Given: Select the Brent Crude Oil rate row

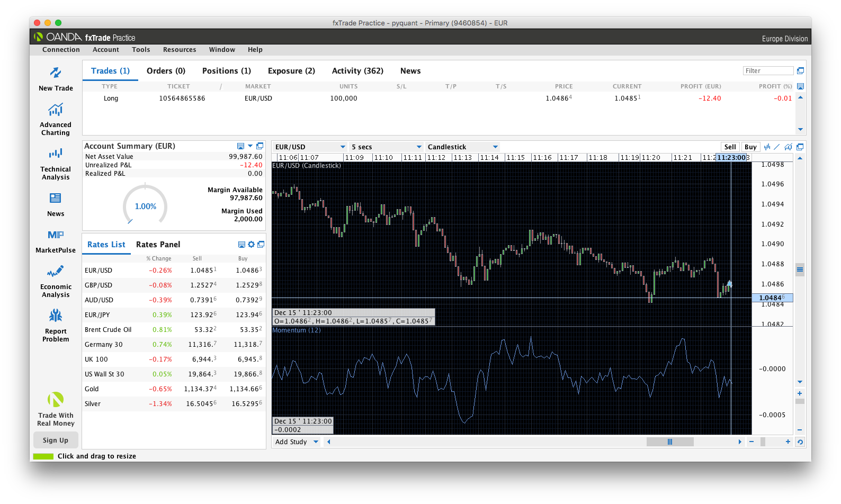Looking at the screenshot, I should point(174,330).
